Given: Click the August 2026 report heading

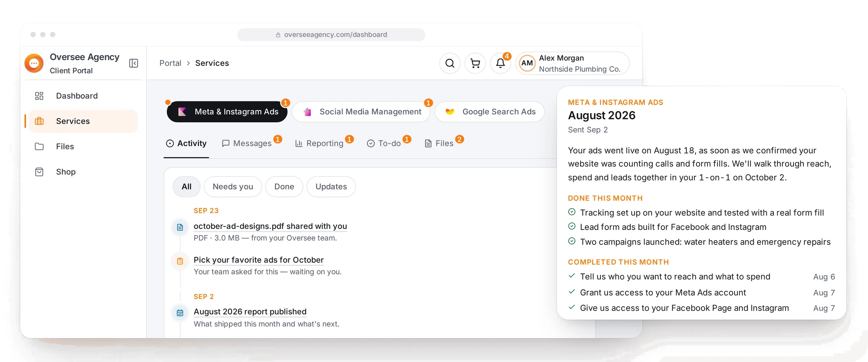Looking at the screenshot, I should (x=602, y=115).
